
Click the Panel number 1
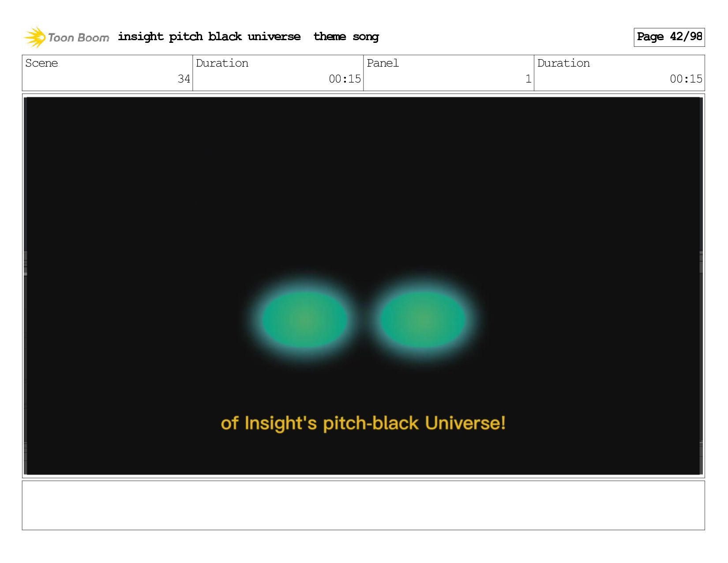[528, 79]
